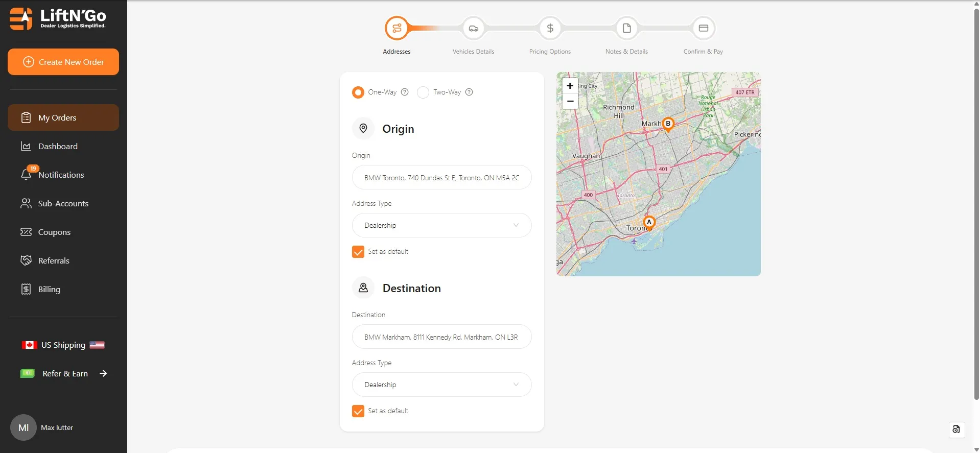Uncheck Destination Set as default checkbox

pos(358,411)
